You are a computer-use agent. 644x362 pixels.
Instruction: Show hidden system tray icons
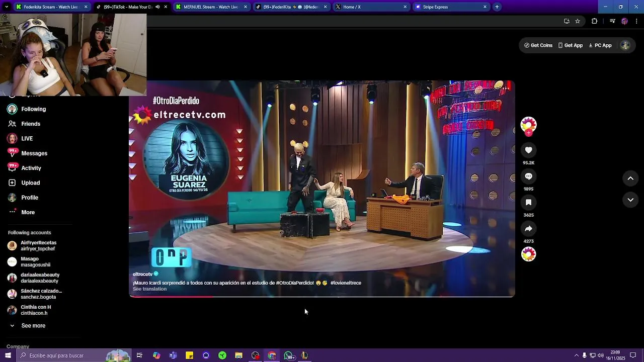pos(576,355)
